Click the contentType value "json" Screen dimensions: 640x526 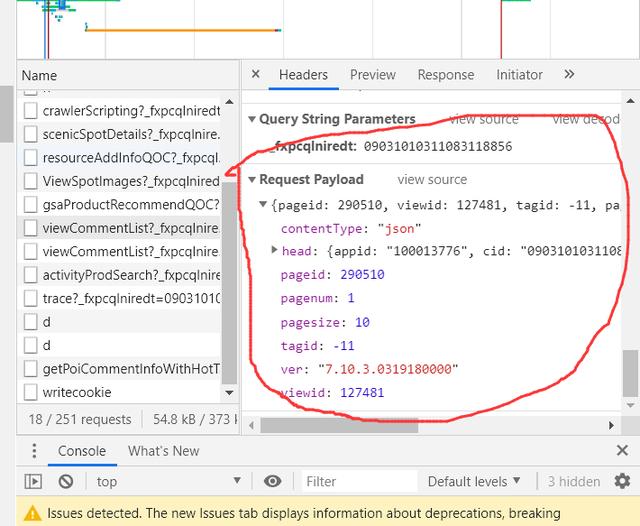[x=399, y=229]
